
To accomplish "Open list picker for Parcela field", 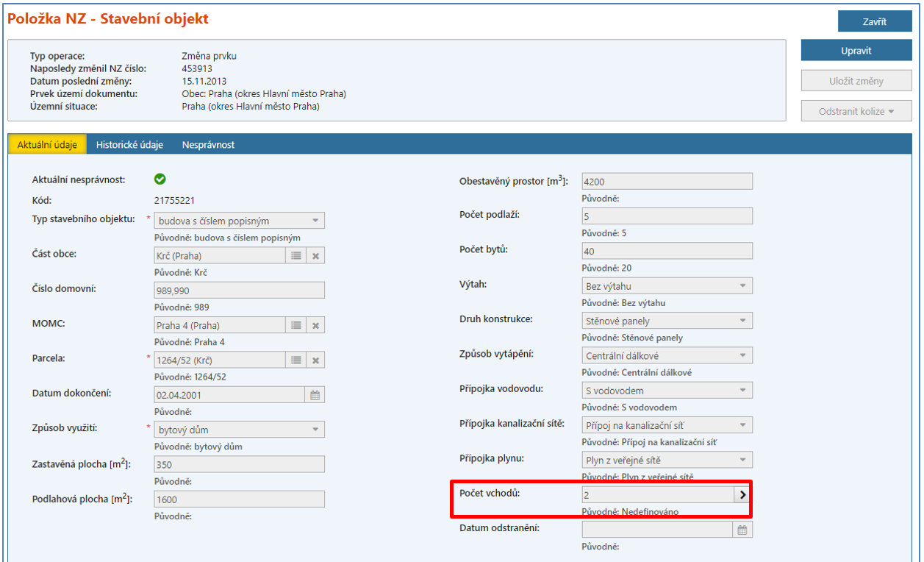I will click(296, 360).
